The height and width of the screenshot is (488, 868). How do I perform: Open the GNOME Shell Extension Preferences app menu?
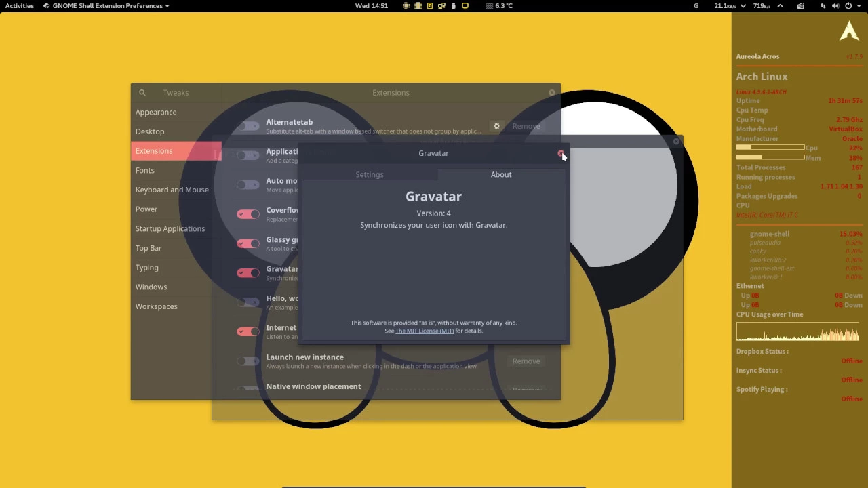(106, 5)
